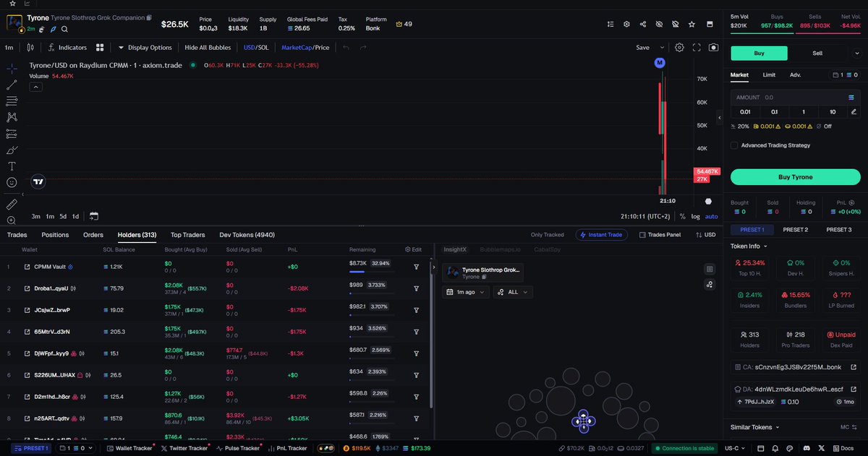Expand the Similar Tokens section
This screenshot has height=456, width=868.
[x=754, y=427]
